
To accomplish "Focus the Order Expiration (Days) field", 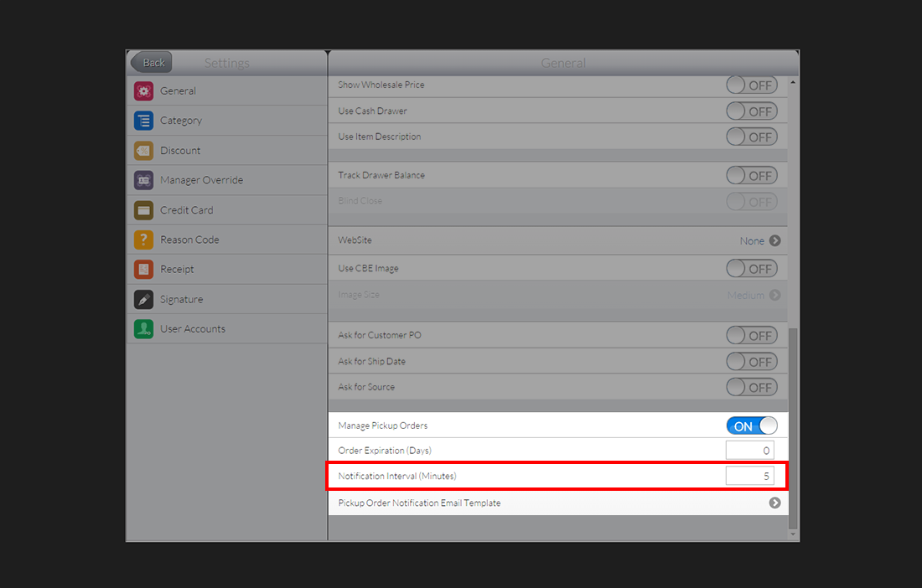I will point(749,451).
